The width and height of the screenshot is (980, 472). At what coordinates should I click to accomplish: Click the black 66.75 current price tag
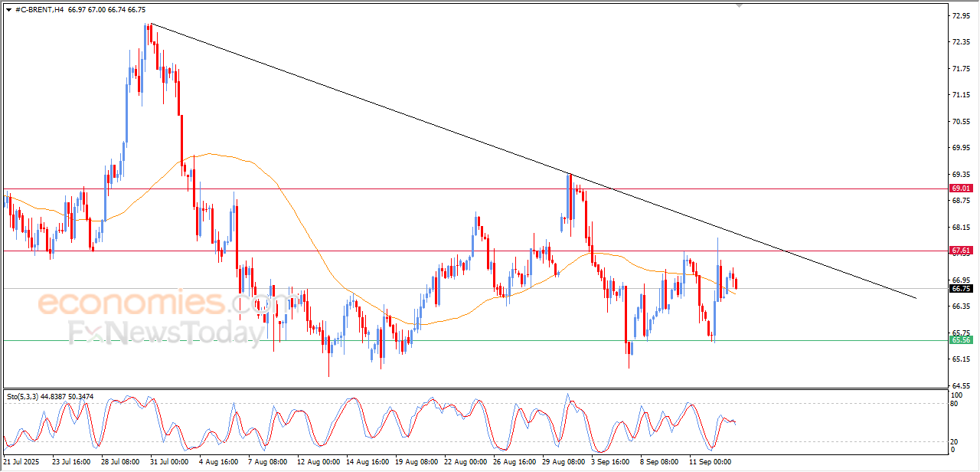pyautogui.click(x=962, y=289)
